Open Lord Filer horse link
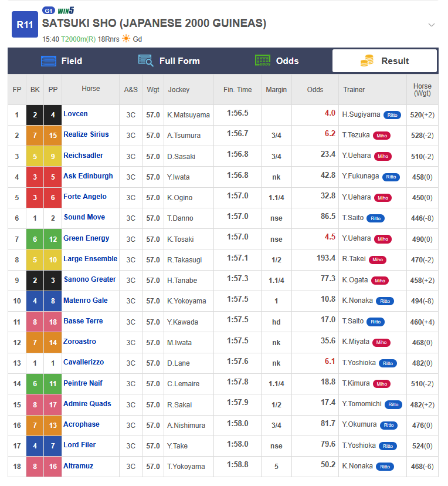The width and height of the screenshot is (448, 486). click(x=80, y=445)
